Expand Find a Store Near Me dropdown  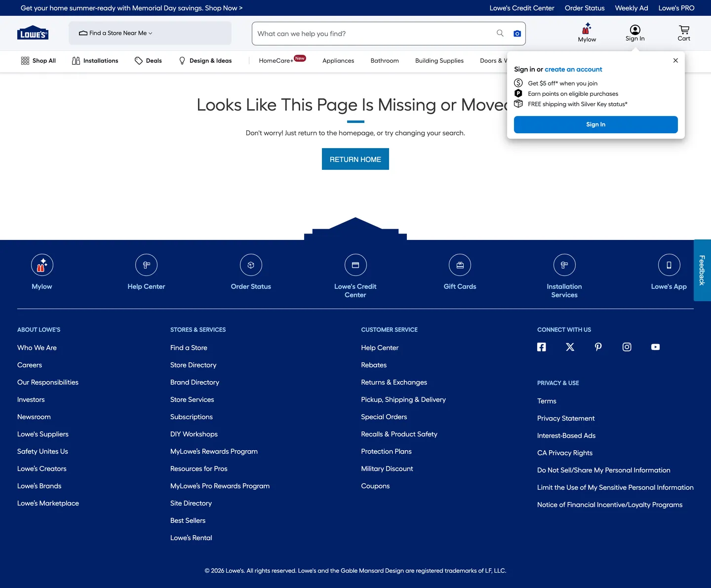(150, 33)
